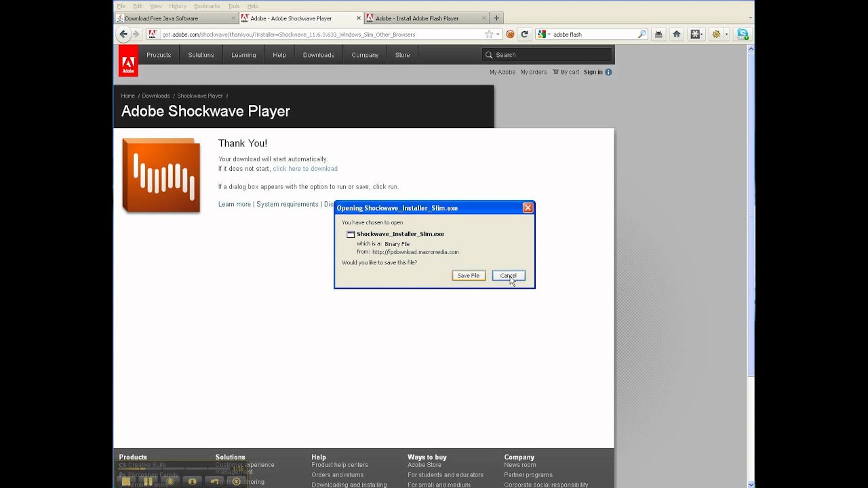This screenshot has height=488, width=868.
Task: Open the History menu
Action: [178, 6]
